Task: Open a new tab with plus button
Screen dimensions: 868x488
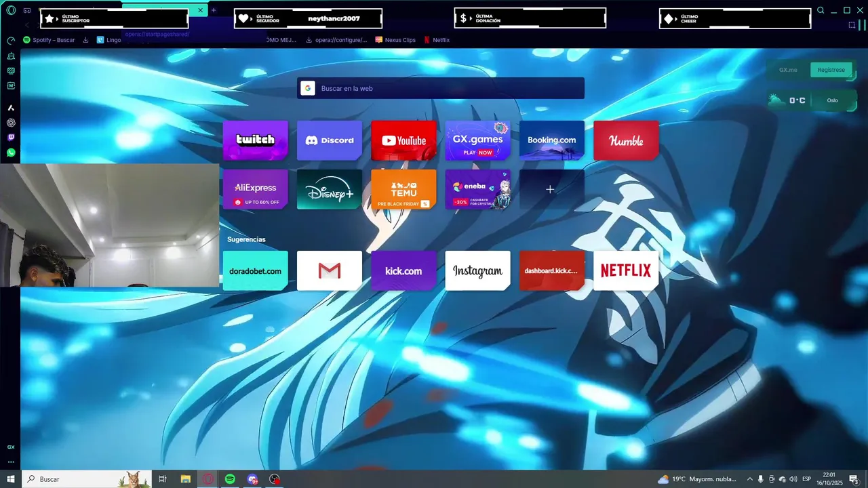Action: click(x=214, y=10)
